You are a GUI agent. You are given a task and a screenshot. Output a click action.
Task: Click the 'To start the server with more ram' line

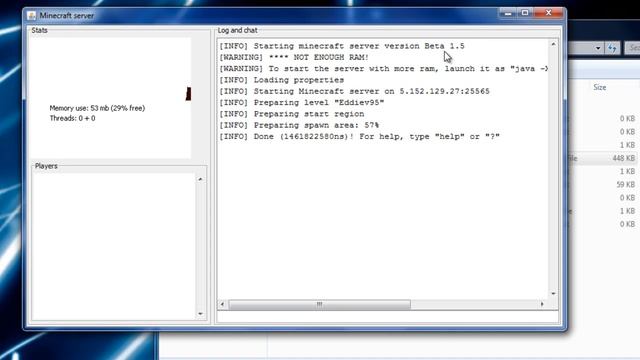coord(384,69)
